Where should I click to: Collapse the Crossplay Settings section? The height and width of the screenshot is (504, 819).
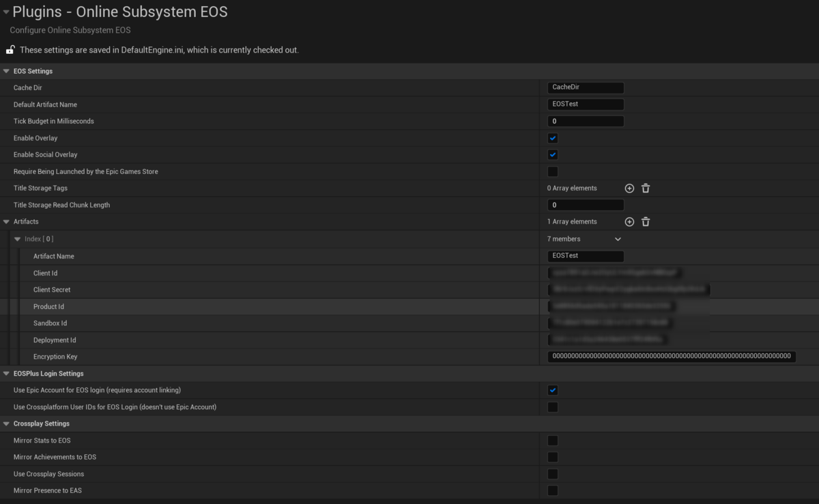pyautogui.click(x=6, y=424)
